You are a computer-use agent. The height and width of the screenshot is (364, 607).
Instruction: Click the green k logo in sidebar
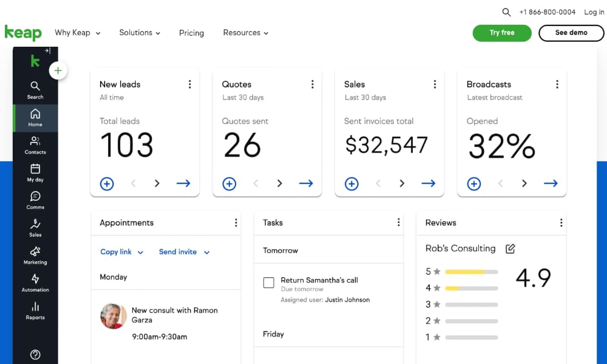click(35, 61)
